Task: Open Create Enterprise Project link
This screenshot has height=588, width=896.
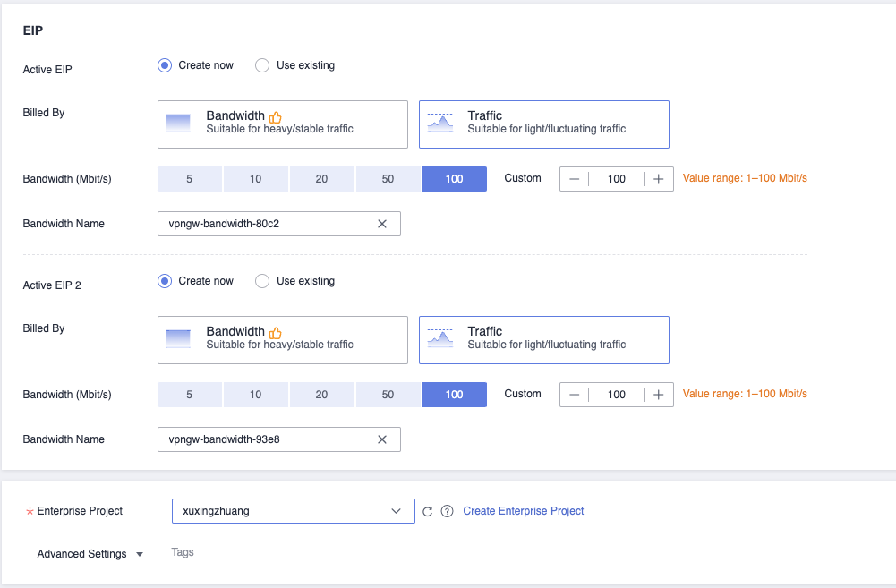Action: [x=523, y=511]
